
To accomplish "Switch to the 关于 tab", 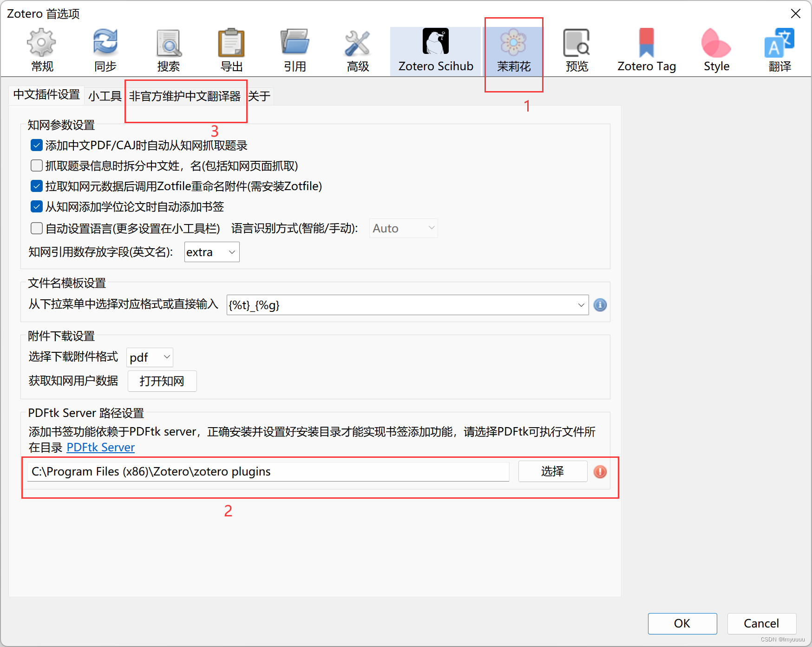I will click(259, 96).
